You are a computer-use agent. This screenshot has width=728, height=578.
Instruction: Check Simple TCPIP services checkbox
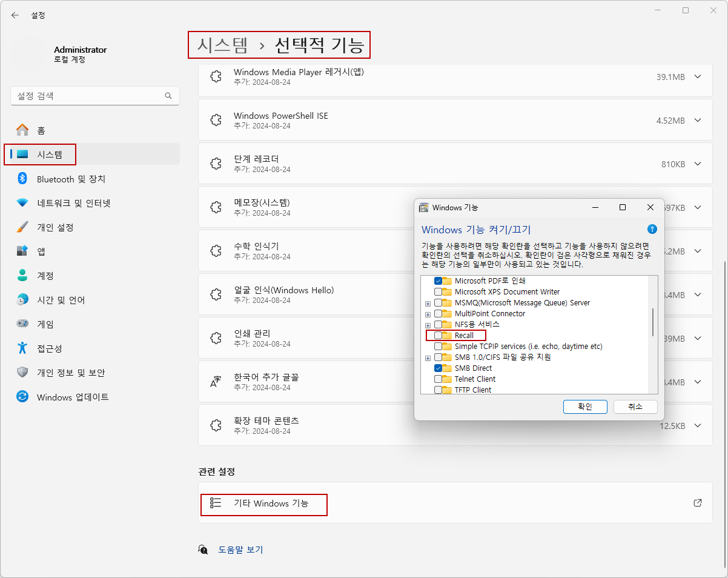(438, 347)
